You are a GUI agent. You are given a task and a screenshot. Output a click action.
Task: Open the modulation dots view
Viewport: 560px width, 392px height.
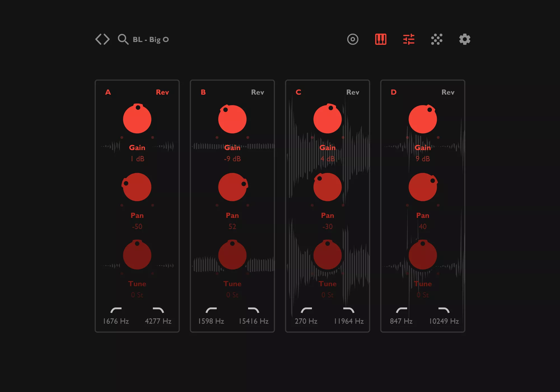pos(437,39)
